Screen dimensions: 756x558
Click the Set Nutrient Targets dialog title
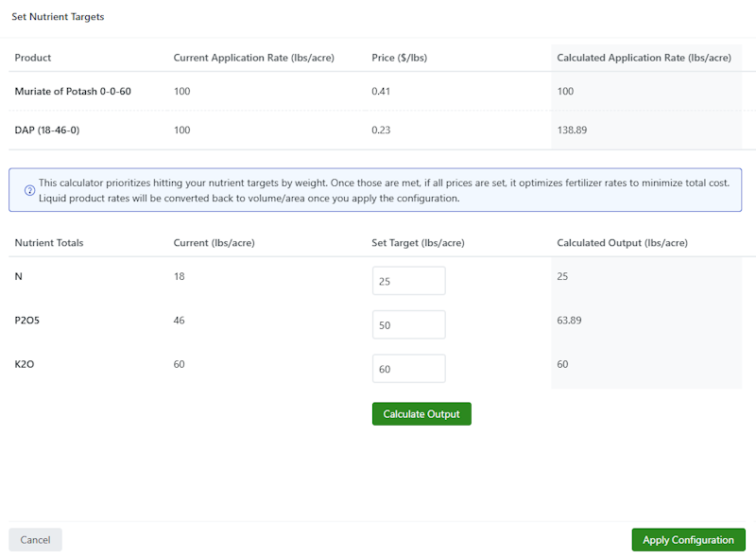tap(58, 17)
